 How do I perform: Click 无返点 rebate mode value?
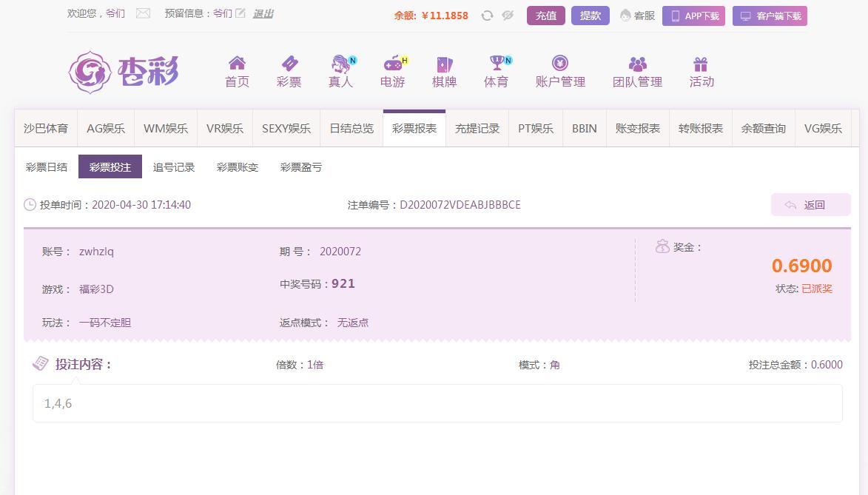click(353, 323)
